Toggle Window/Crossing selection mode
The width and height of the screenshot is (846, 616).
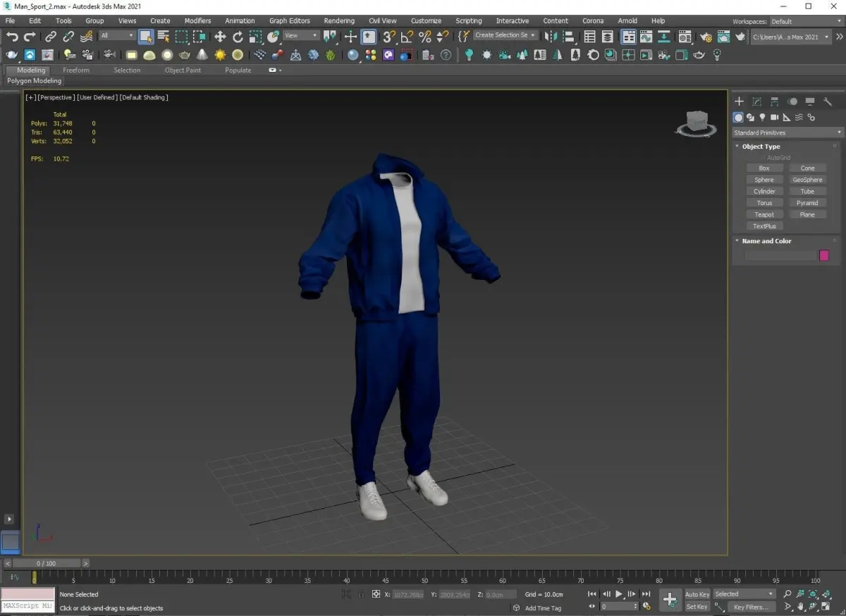coord(200,37)
